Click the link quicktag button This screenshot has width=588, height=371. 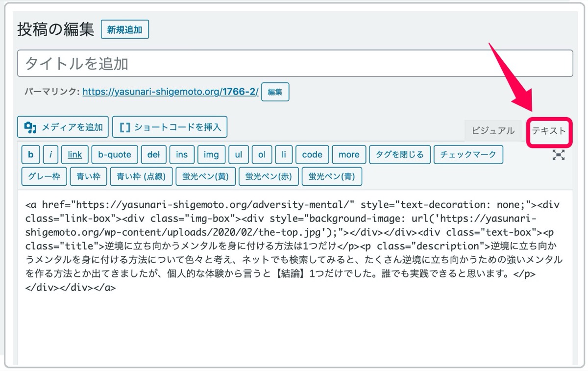pos(75,154)
